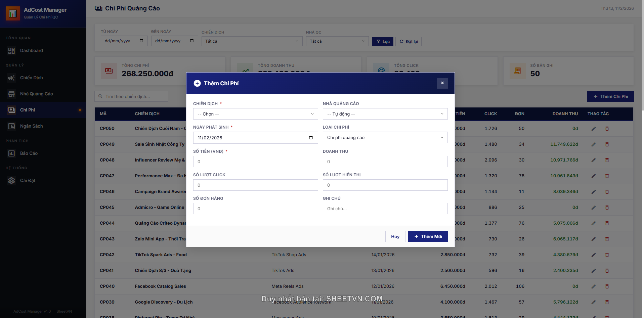Click the Báo Cáo chart icon
The width and height of the screenshot is (644, 318).
pos(11,153)
